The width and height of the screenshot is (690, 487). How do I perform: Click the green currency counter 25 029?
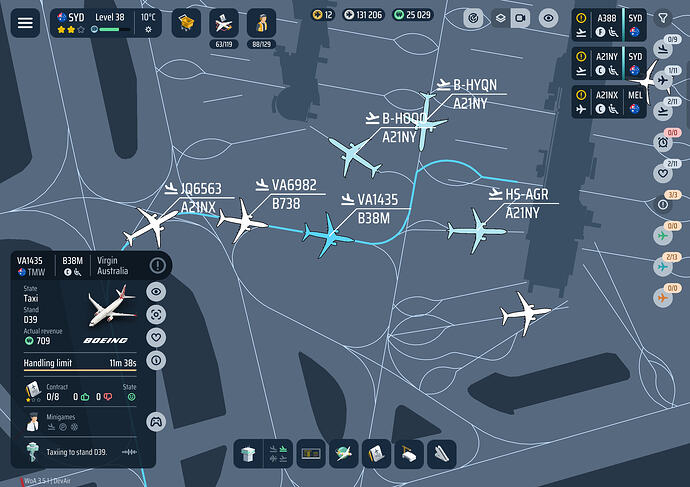tap(413, 15)
